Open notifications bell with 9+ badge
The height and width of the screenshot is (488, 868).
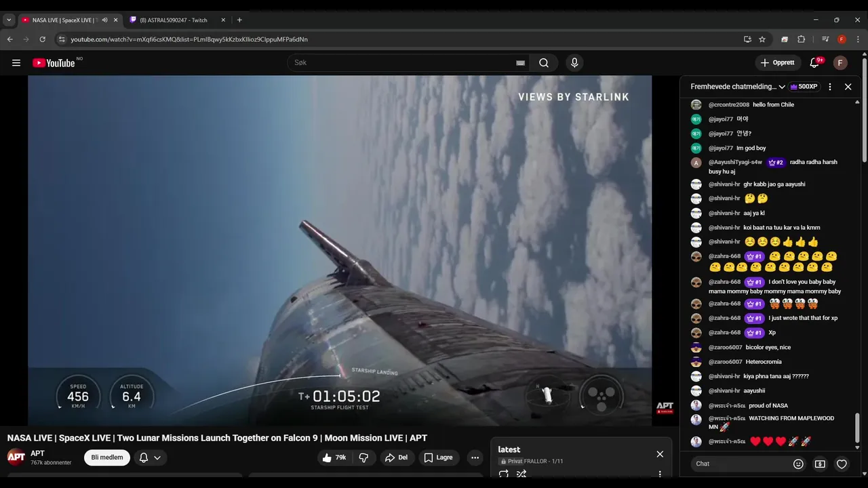[814, 63]
